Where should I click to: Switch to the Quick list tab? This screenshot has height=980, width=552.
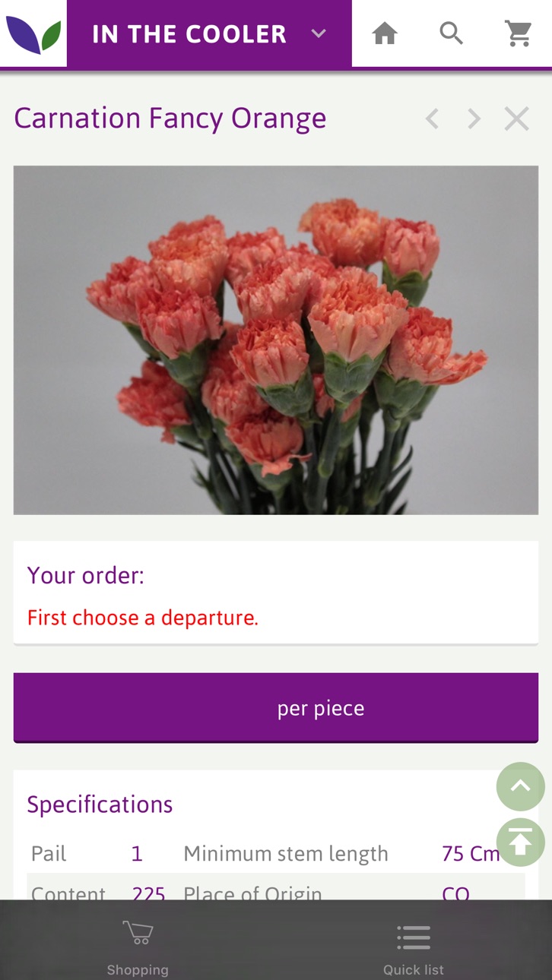point(414,948)
